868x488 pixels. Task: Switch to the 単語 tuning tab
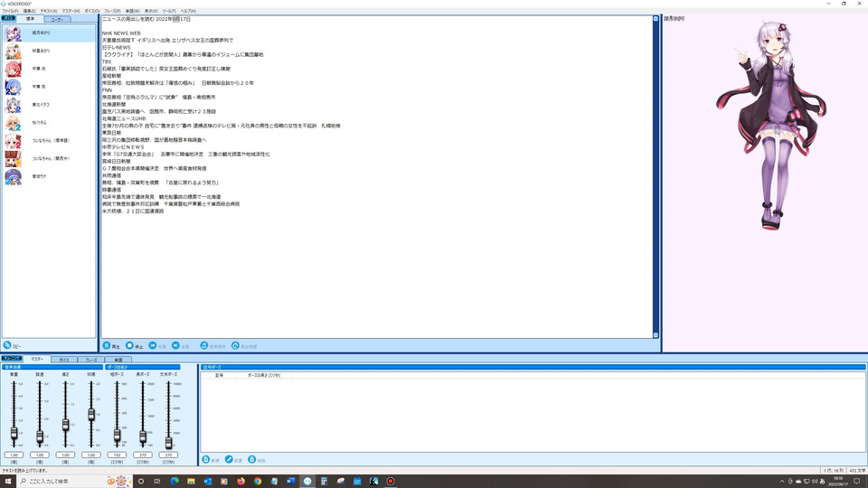118,360
